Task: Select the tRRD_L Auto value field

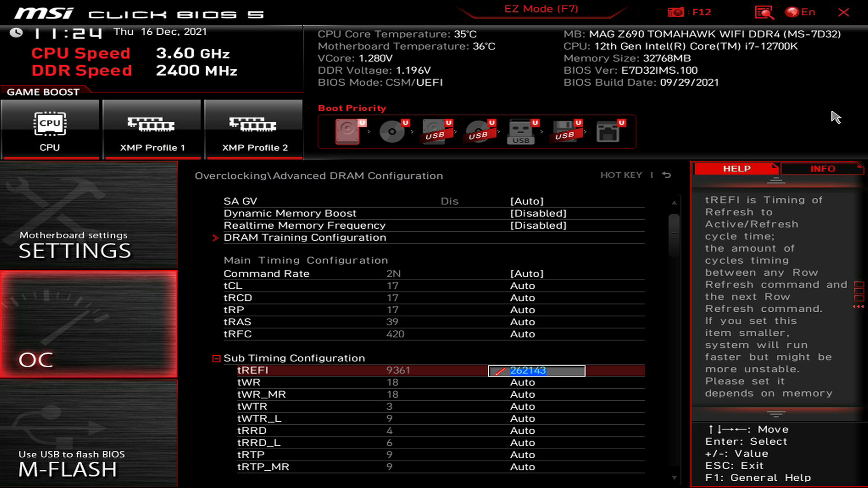Action: [x=523, y=443]
